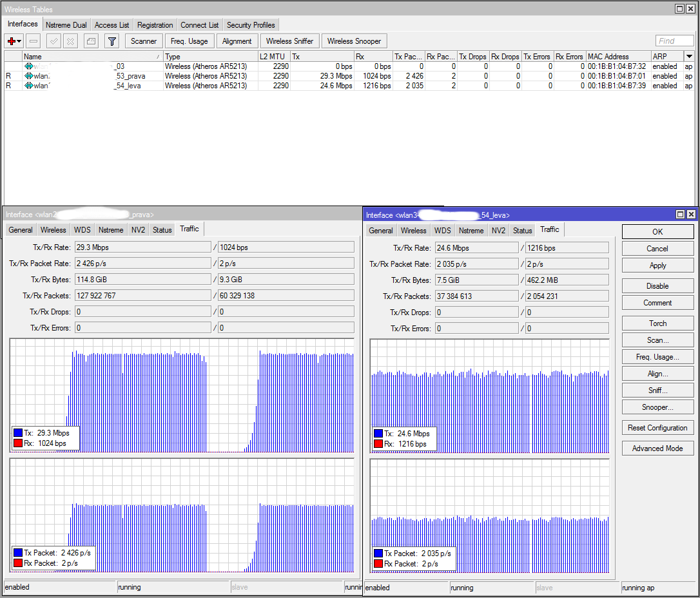The image size is (700, 598).
Task: Click the Disable button in the interface window
Action: [657, 286]
